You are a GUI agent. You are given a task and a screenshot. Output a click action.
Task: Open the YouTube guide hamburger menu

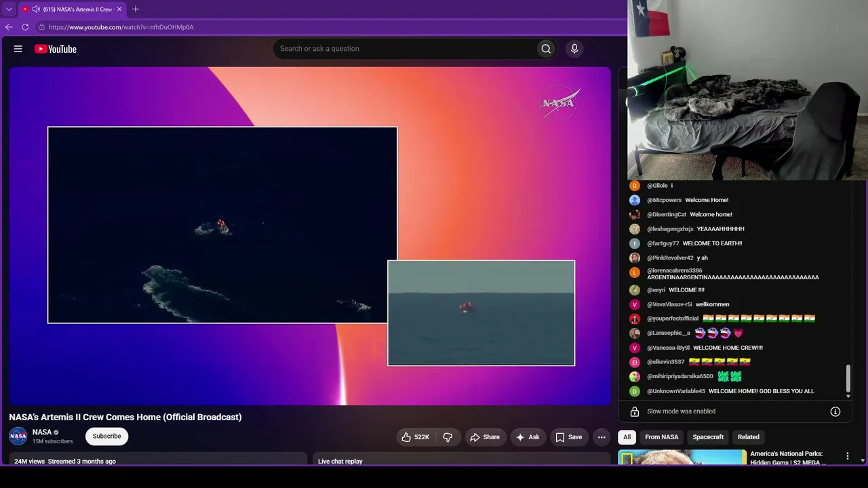[18, 49]
